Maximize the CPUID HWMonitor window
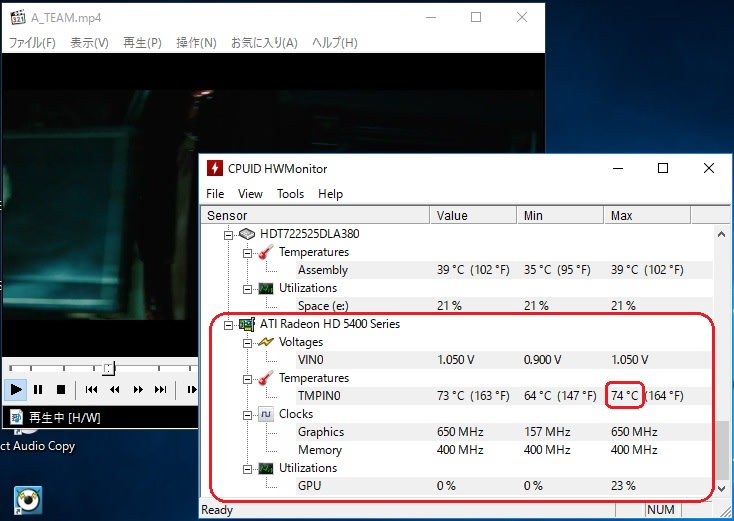The height and width of the screenshot is (521, 734). (x=663, y=168)
